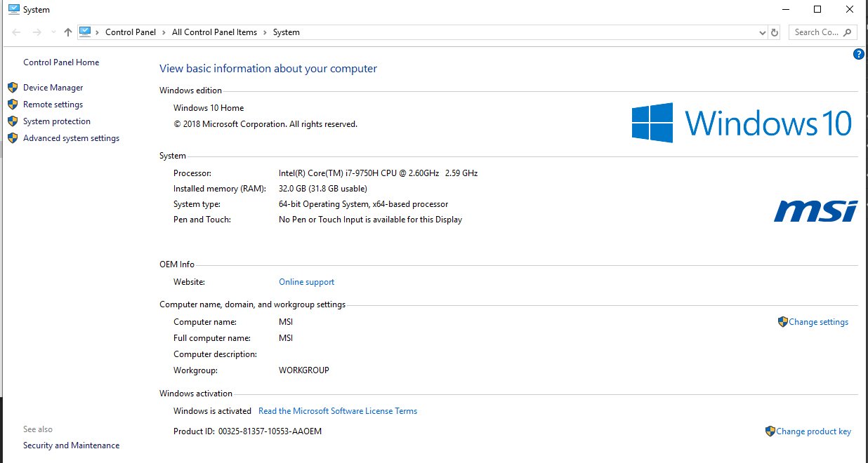Image resolution: width=868 pixels, height=463 pixels.
Task: Navigate to Control Panel breadcrumb
Action: point(130,32)
